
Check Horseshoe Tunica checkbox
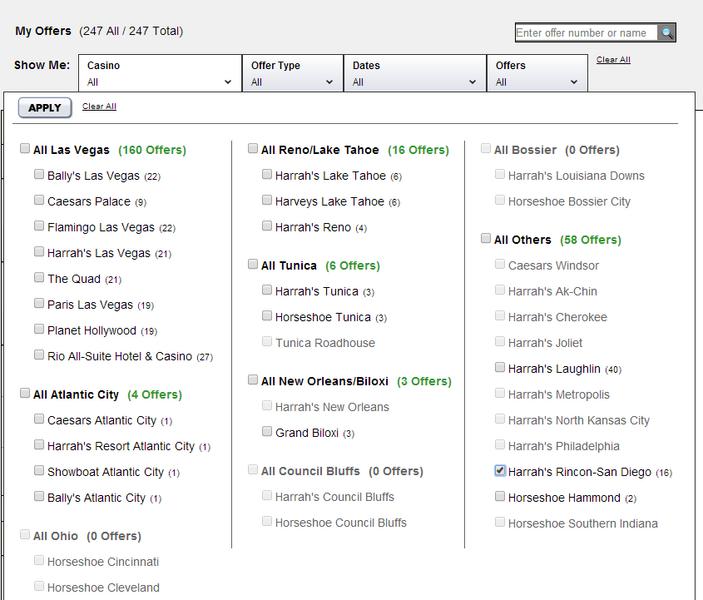pos(267,316)
